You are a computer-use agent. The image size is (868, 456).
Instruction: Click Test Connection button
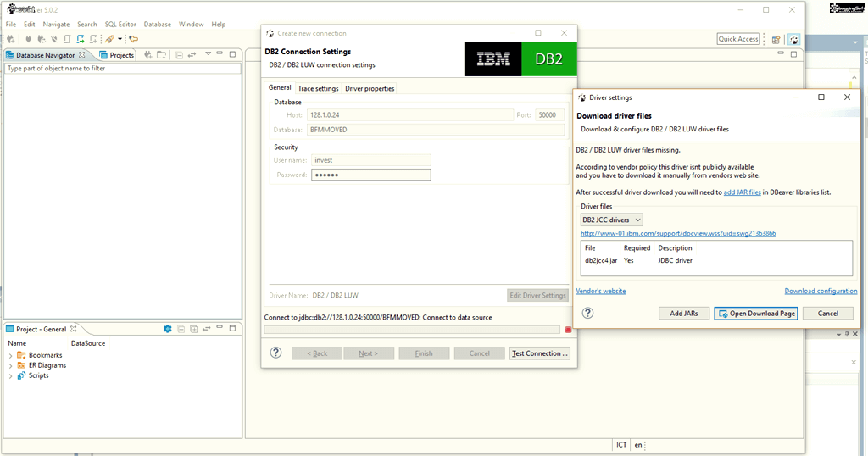click(540, 353)
